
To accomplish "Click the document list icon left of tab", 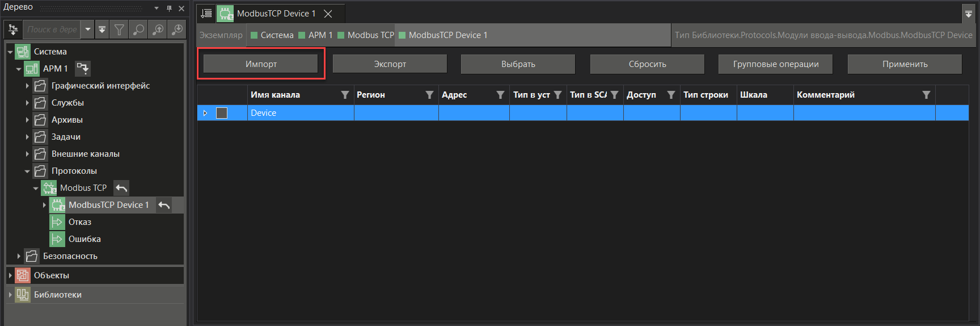I will coord(207,13).
